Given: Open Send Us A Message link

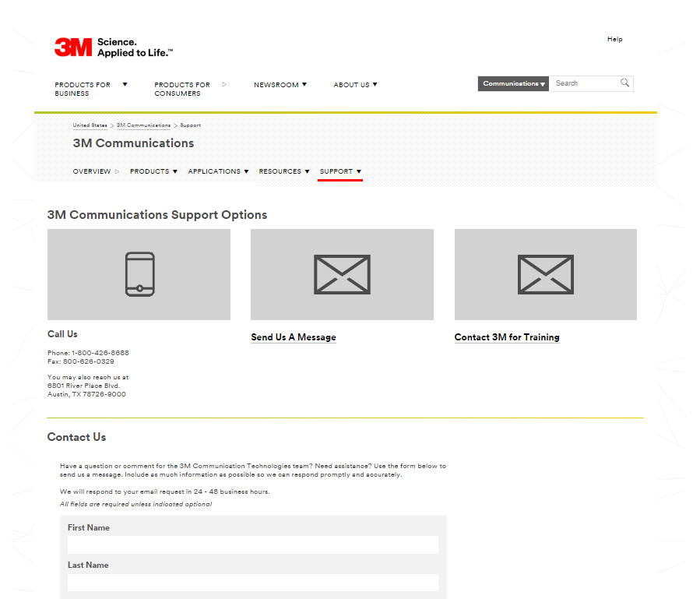Looking at the screenshot, I should coord(294,337).
